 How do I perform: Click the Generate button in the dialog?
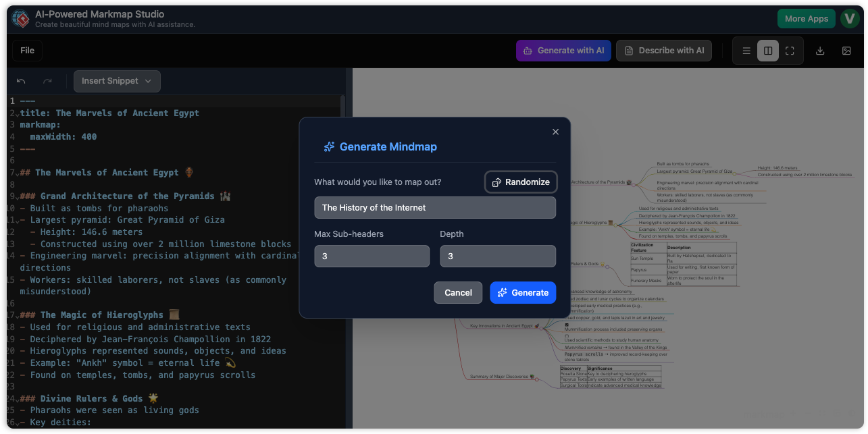pyautogui.click(x=523, y=292)
